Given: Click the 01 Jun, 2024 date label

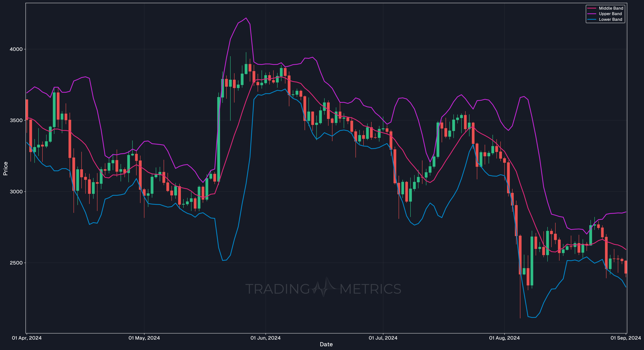Looking at the screenshot, I should (265, 338).
